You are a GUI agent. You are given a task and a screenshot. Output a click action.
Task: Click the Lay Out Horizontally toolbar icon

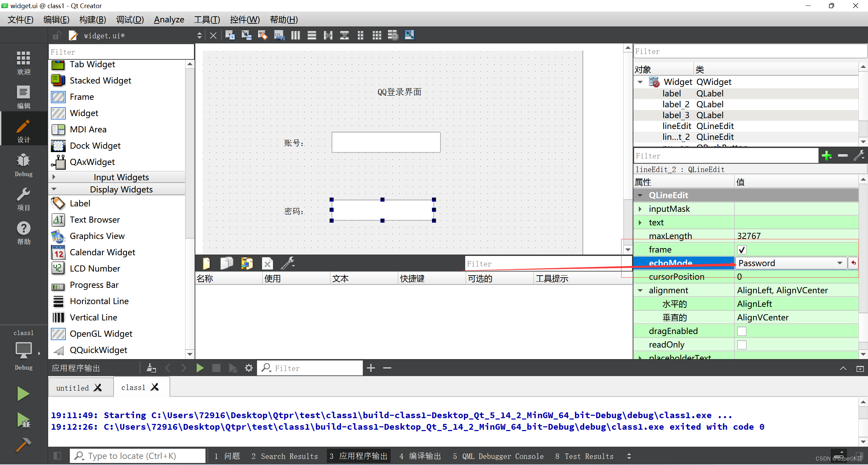point(295,35)
